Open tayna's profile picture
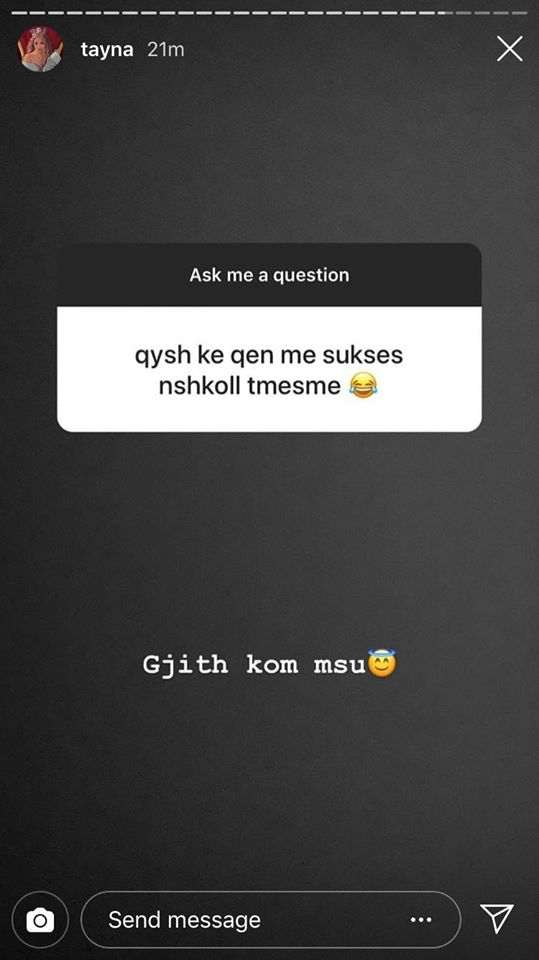This screenshot has height=960, width=539. tap(40, 49)
